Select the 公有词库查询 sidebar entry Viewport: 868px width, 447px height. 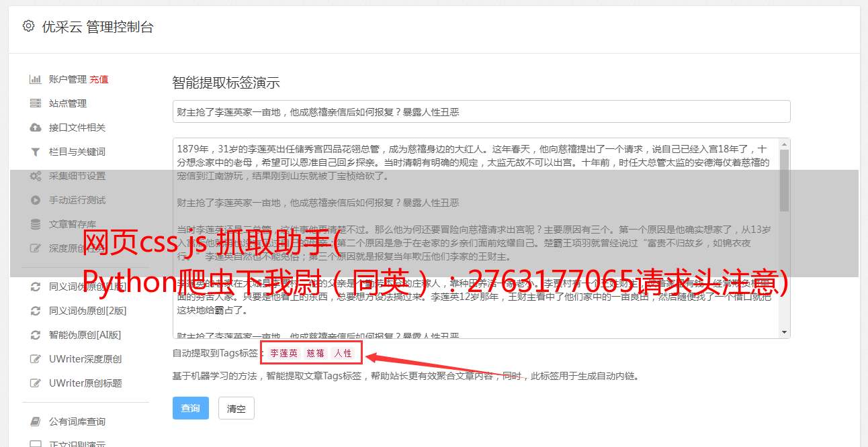pos(77,421)
